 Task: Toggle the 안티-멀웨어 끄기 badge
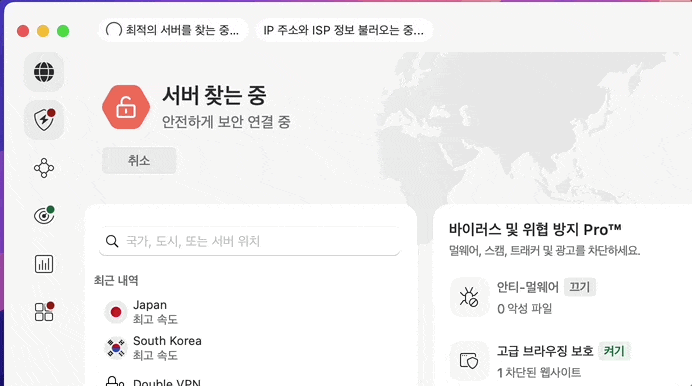(x=579, y=287)
